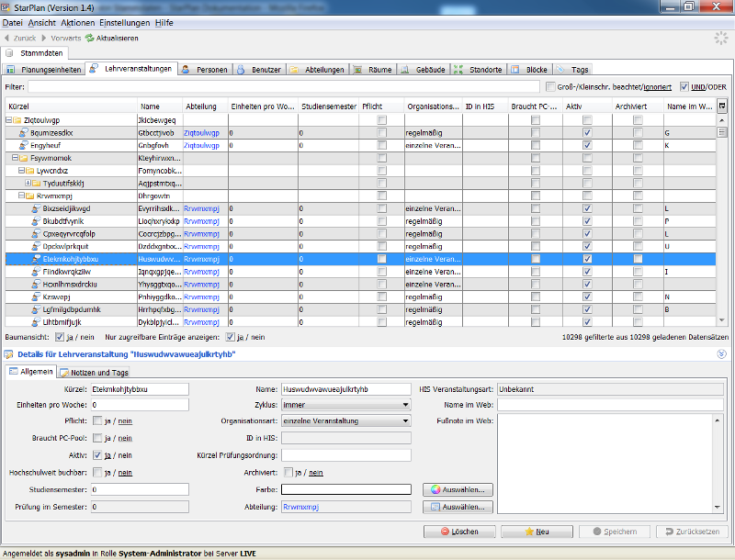The height and width of the screenshot is (560, 735).
Task: Toggle the Archiviert checkbox in details
Action: coord(288,473)
